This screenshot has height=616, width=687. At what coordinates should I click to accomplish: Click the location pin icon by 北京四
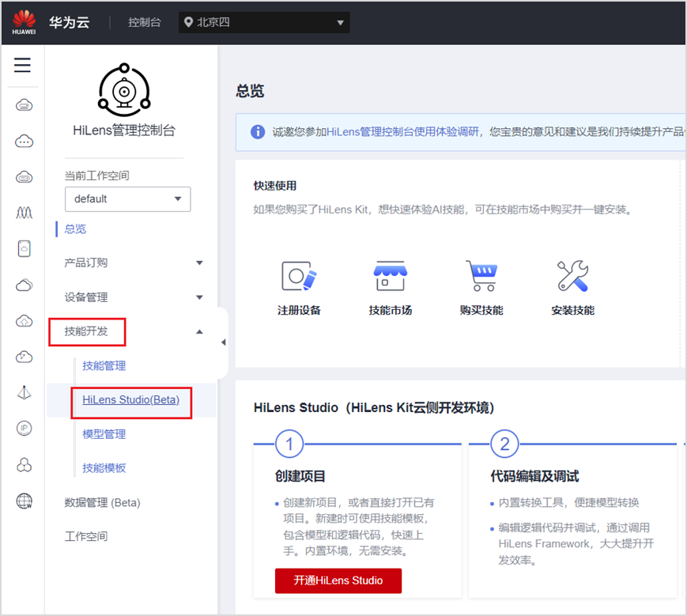(188, 22)
